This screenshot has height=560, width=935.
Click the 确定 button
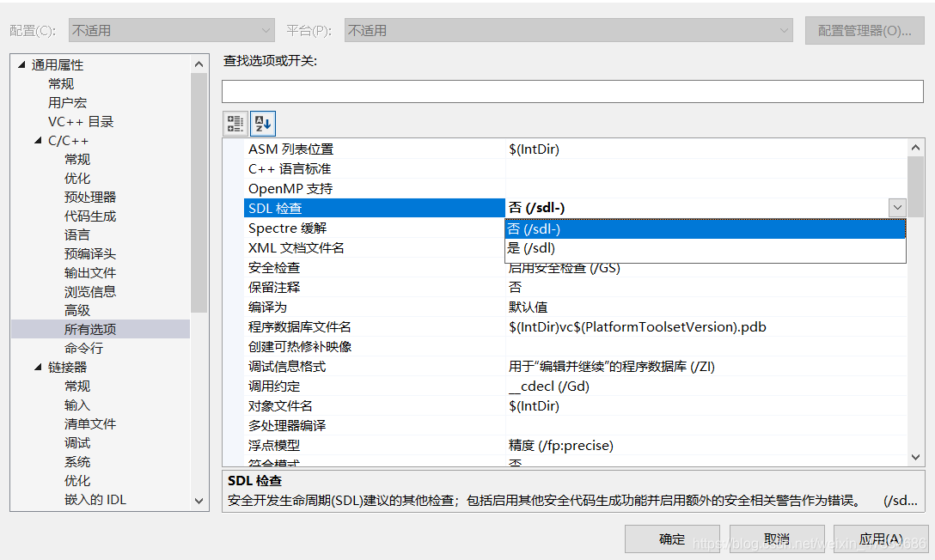click(x=671, y=539)
